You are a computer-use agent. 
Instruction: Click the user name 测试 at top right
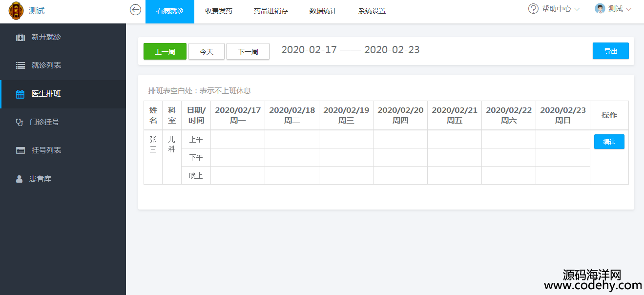[615, 9]
